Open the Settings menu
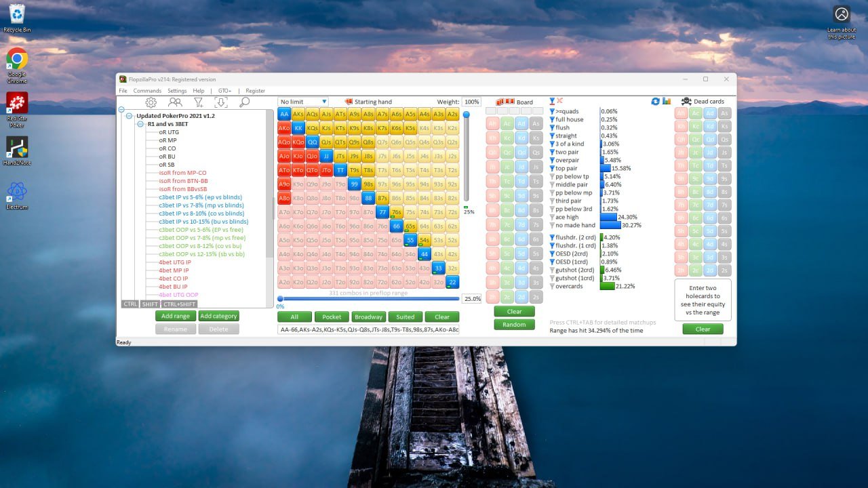Screen dimensions: 868x488 (177, 90)
